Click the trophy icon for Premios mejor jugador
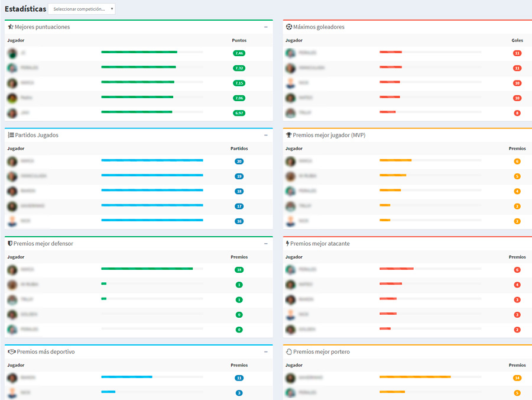The height and width of the screenshot is (400, 532). click(x=288, y=136)
